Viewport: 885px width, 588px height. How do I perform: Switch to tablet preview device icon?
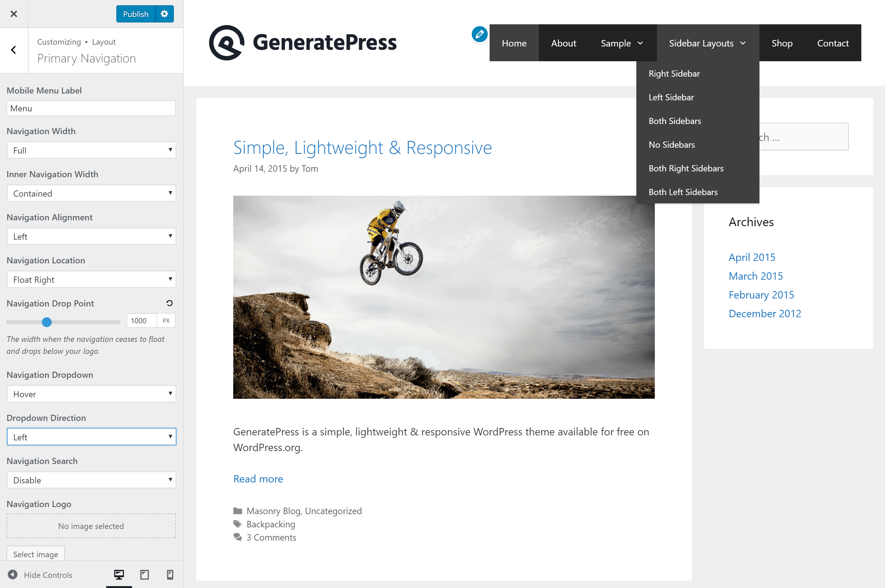pyautogui.click(x=144, y=574)
